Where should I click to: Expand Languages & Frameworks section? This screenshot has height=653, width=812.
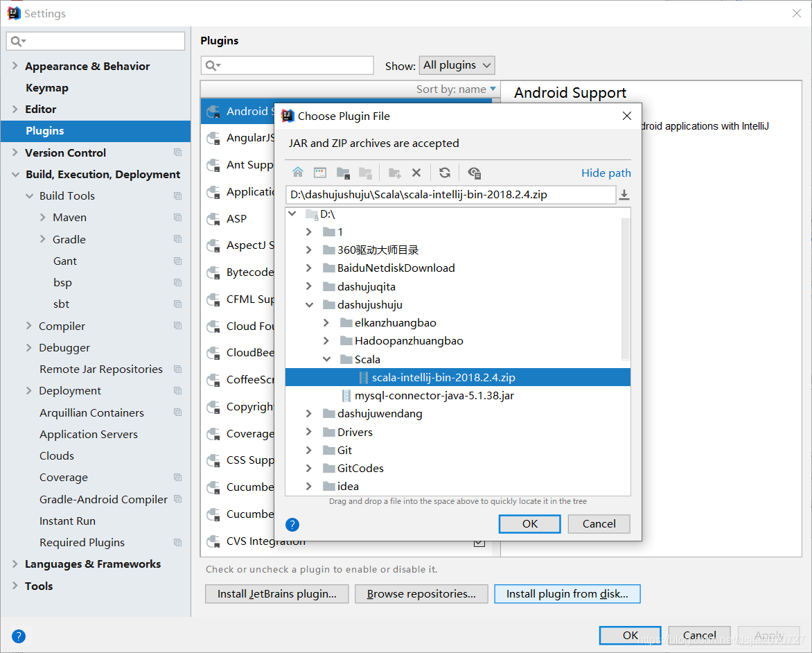tap(15, 564)
